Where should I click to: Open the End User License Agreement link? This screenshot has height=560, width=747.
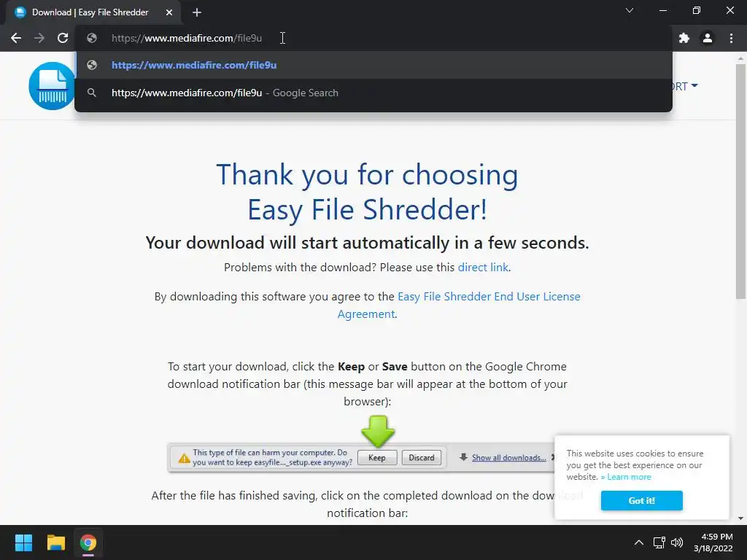[x=489, y=306]
